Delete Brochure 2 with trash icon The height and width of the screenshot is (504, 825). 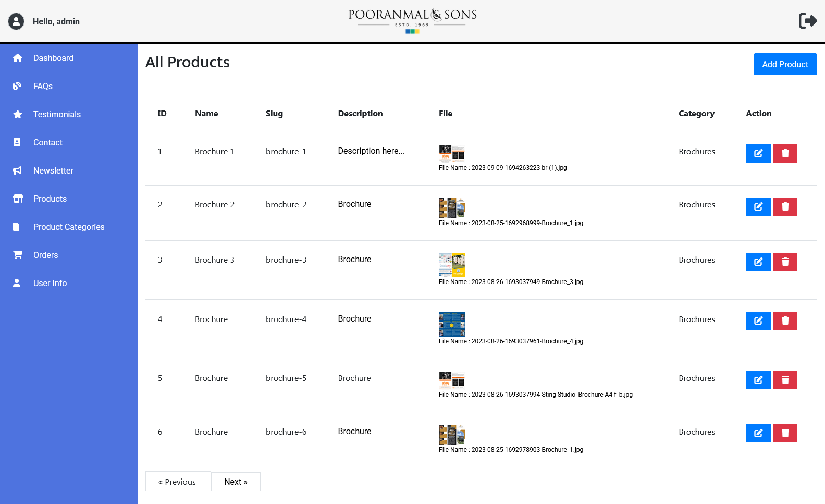click(785, 206)
